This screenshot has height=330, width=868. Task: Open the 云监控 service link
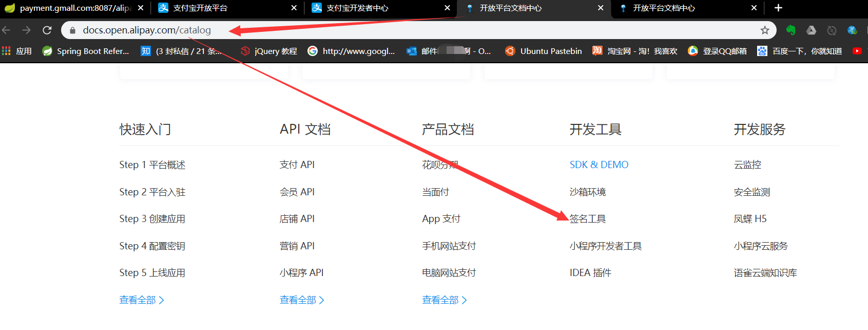point(747,165)
